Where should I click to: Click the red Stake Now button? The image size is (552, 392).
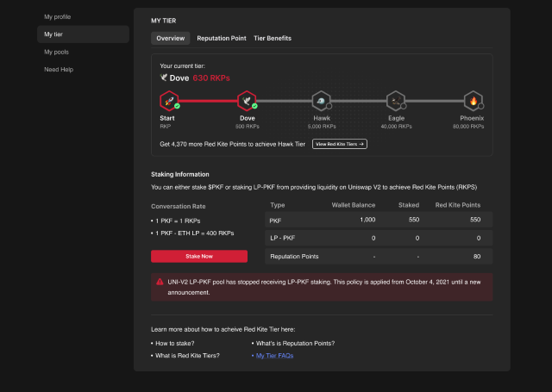[x=199, y=256]
